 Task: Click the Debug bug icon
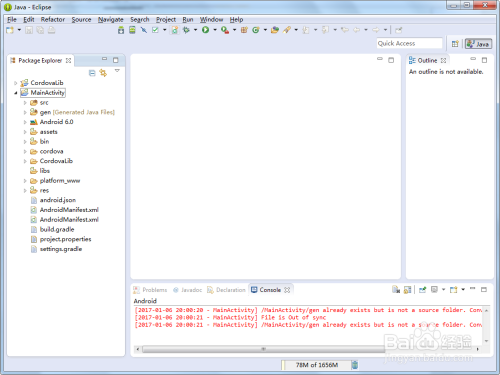[x=186, y=30]
